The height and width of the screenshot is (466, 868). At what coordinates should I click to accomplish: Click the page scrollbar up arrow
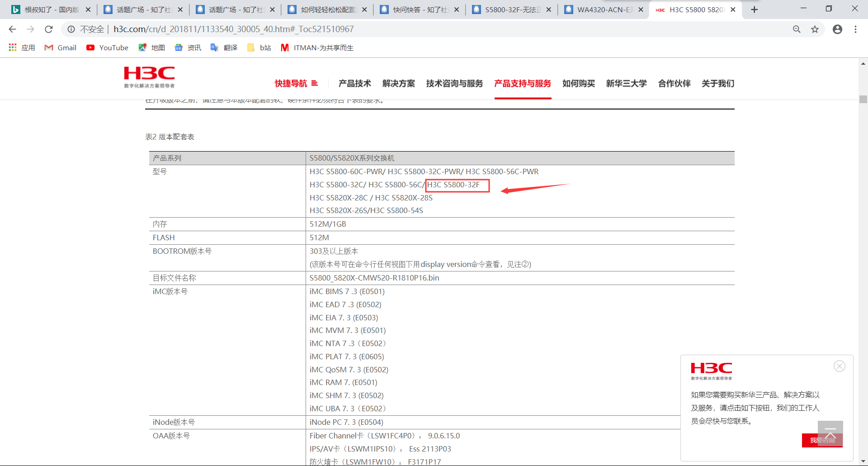tap(863, 64)
